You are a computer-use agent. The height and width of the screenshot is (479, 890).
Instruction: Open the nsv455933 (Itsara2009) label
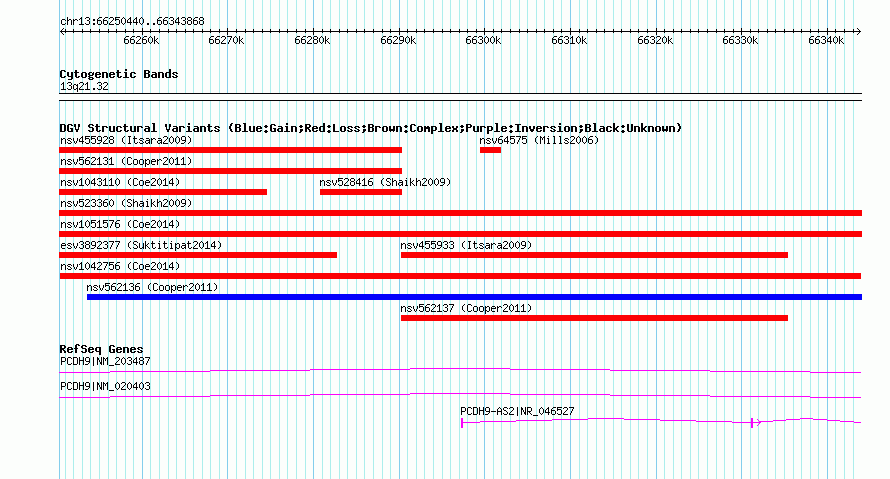[x=467, y=245]
